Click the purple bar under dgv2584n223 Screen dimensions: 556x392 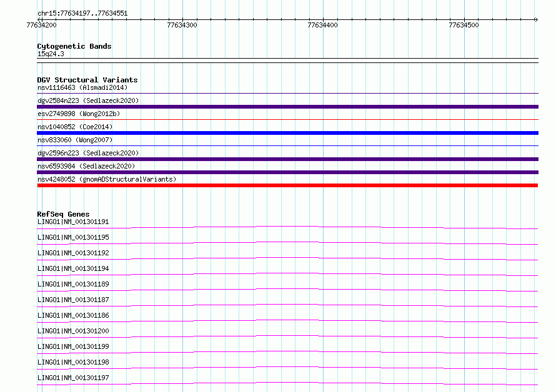pos(287,107)
